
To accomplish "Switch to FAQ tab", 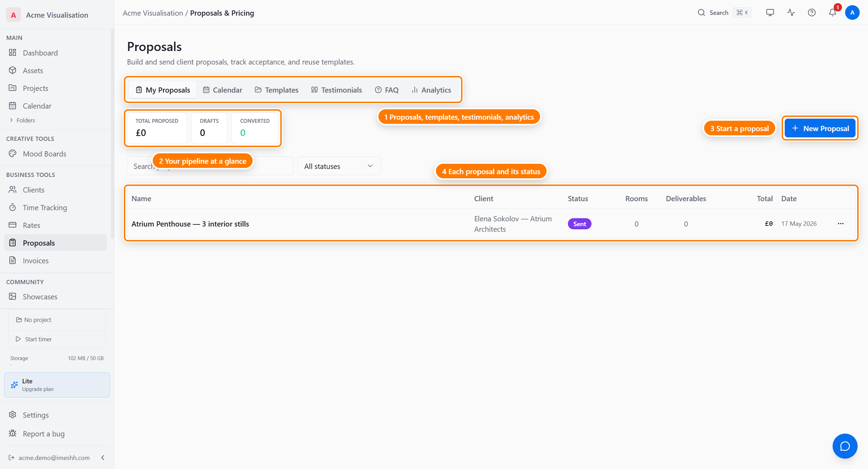I will pos(387,90).
